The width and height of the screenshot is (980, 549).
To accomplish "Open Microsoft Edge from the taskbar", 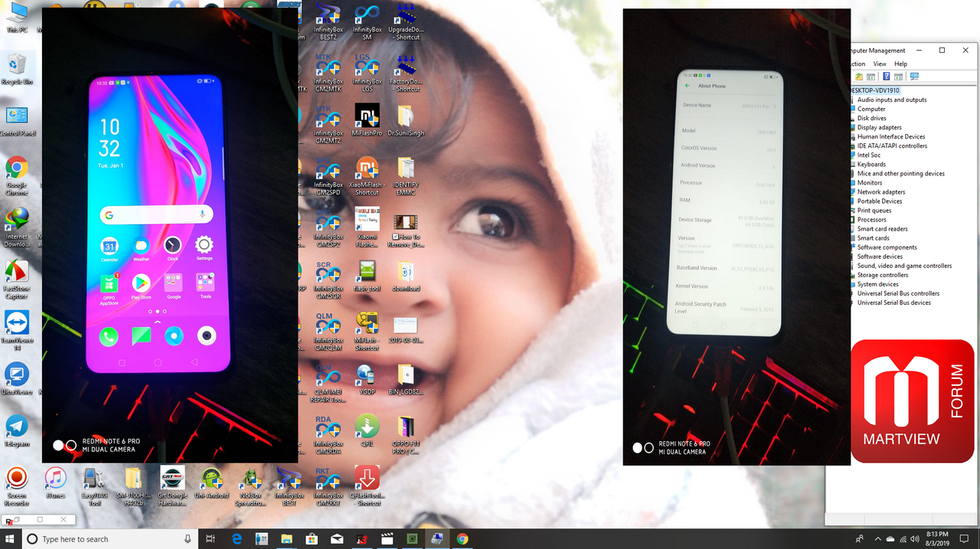I will [237, 539].
